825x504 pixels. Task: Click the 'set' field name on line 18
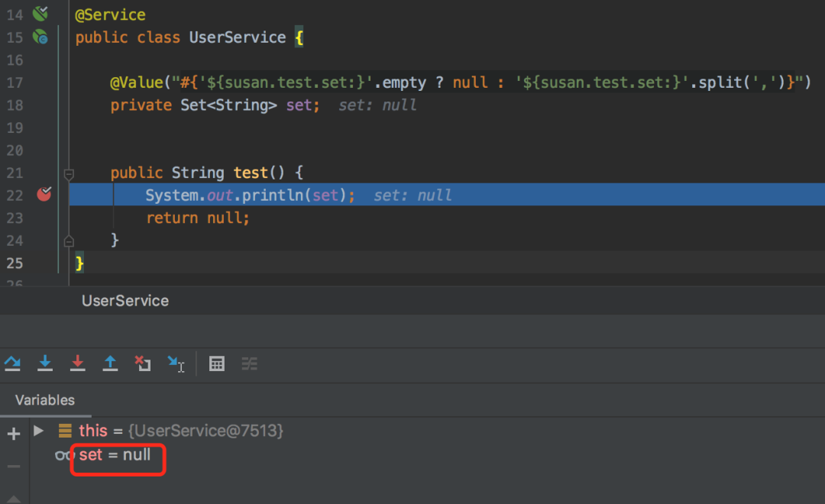(x=299, y=105)
